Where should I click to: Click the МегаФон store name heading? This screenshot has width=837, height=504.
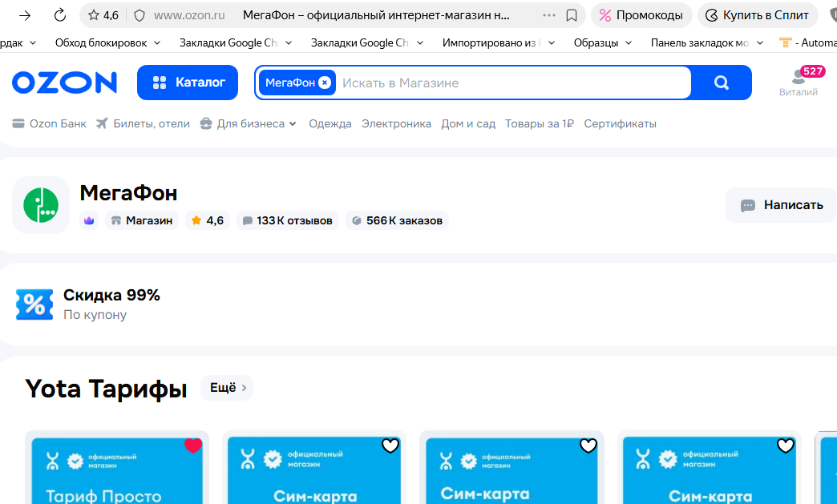tap(128, 193)
